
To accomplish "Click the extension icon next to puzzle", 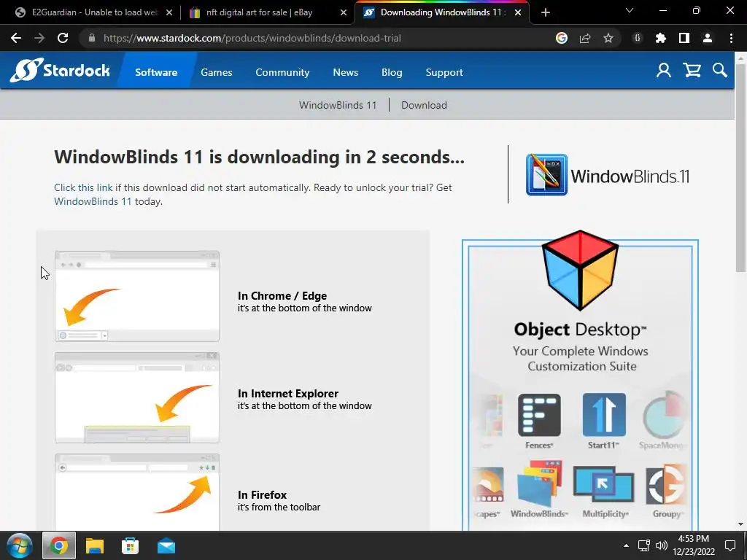I will click(x=638, y=38).
